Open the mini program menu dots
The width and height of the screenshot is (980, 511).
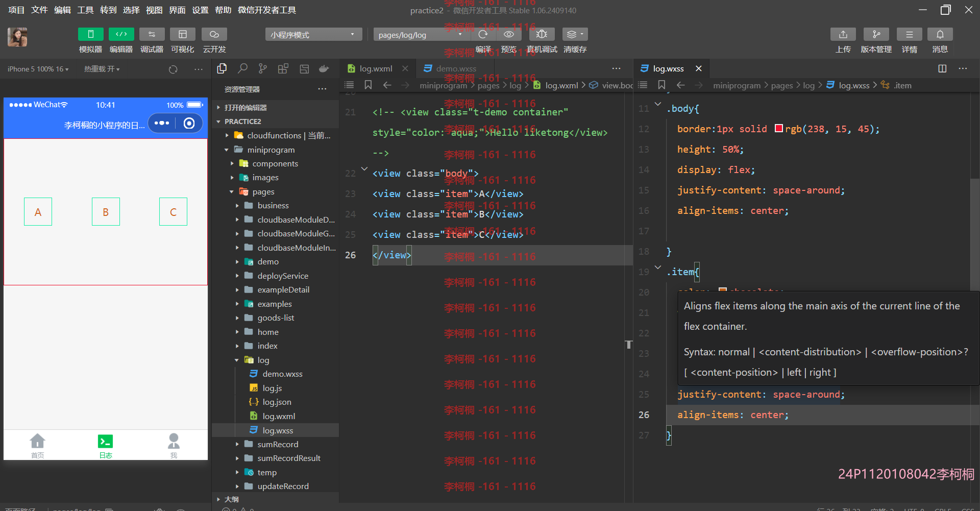pyautogui.click(x=162, y=123)
